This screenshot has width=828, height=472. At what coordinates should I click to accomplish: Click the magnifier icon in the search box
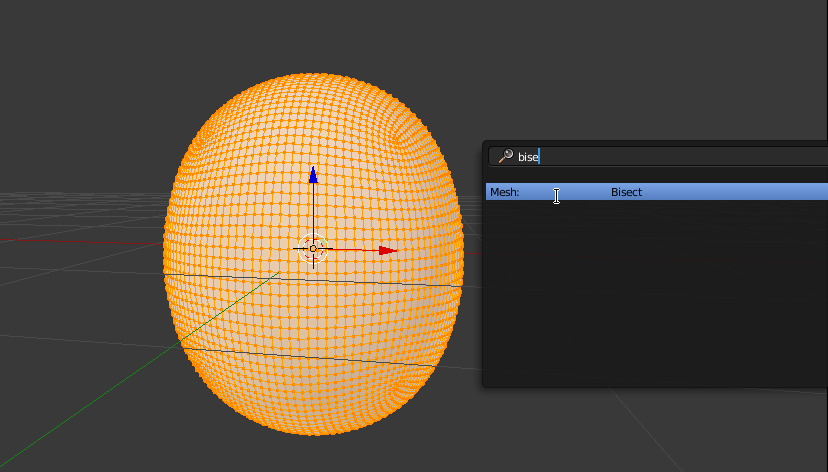tap(505, 157)
